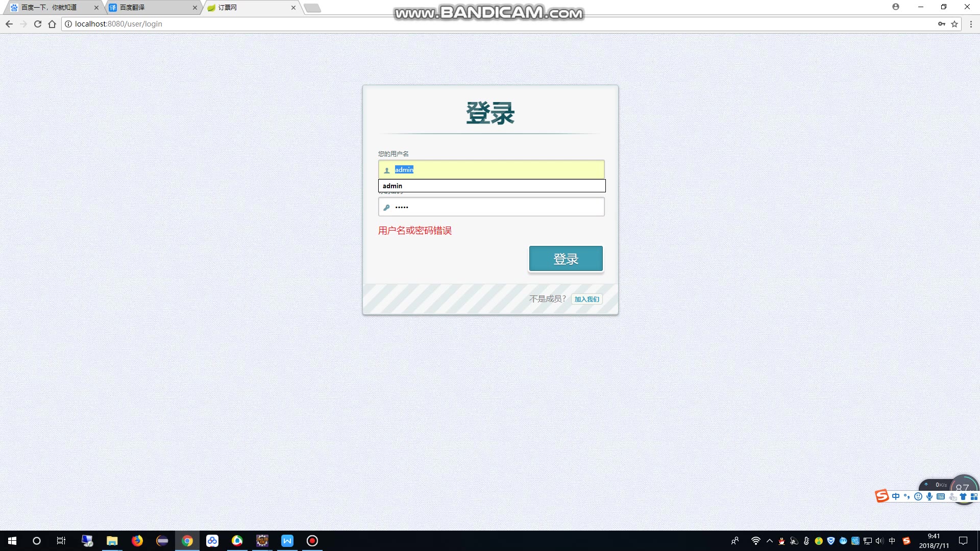
Task: Go back using browser arrow
Action: coord(9,24)
